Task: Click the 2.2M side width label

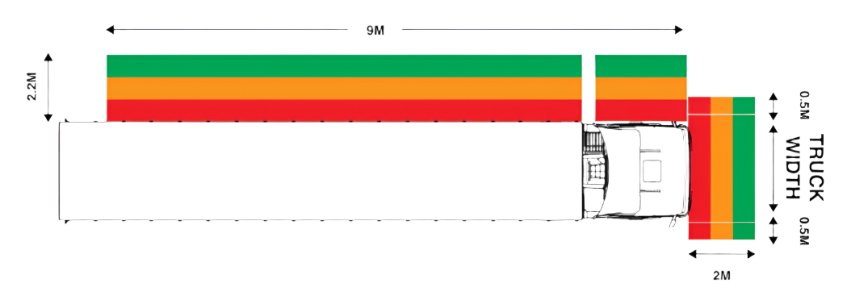Action: (32, 88)
